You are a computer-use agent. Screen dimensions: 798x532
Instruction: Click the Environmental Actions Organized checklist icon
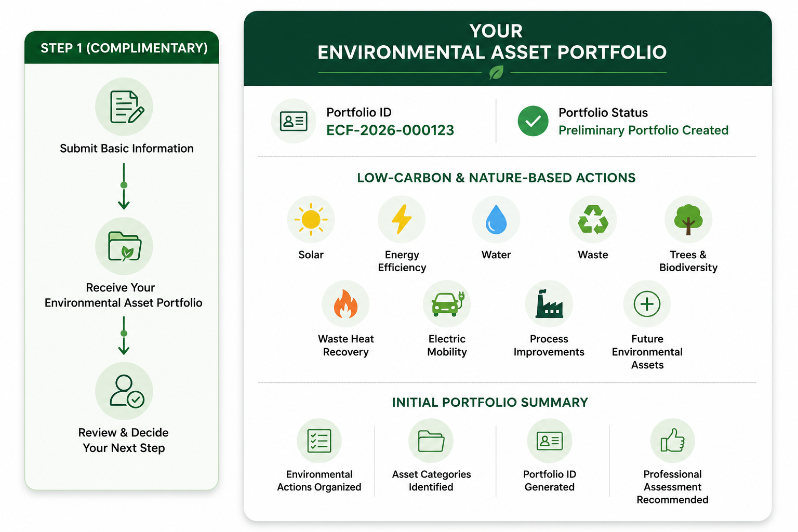[x=319, y=441]
